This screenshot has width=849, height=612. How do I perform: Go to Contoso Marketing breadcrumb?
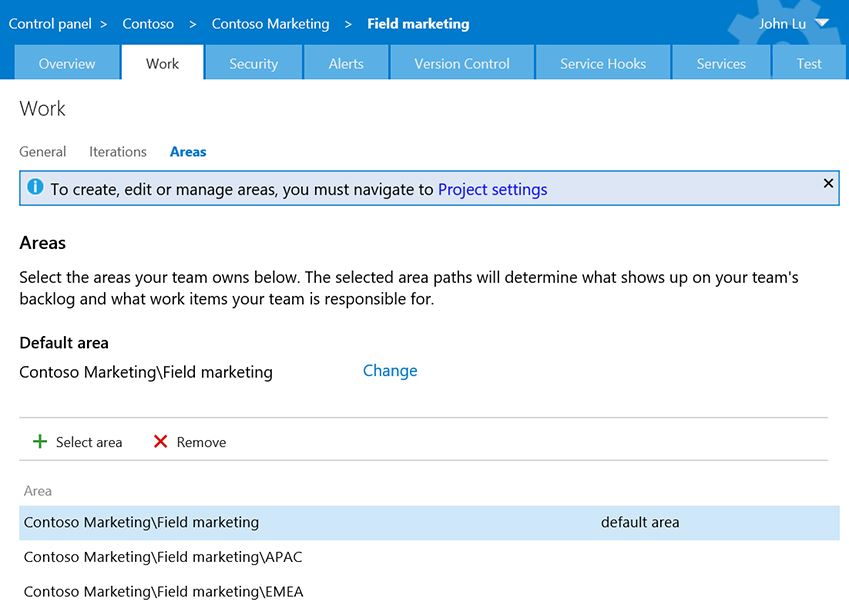(x=270, y=24)
